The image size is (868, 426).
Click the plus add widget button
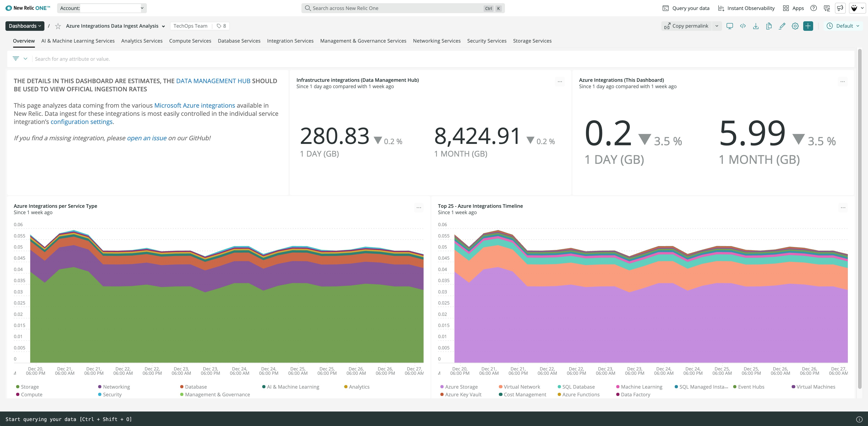tap(808, 26)
